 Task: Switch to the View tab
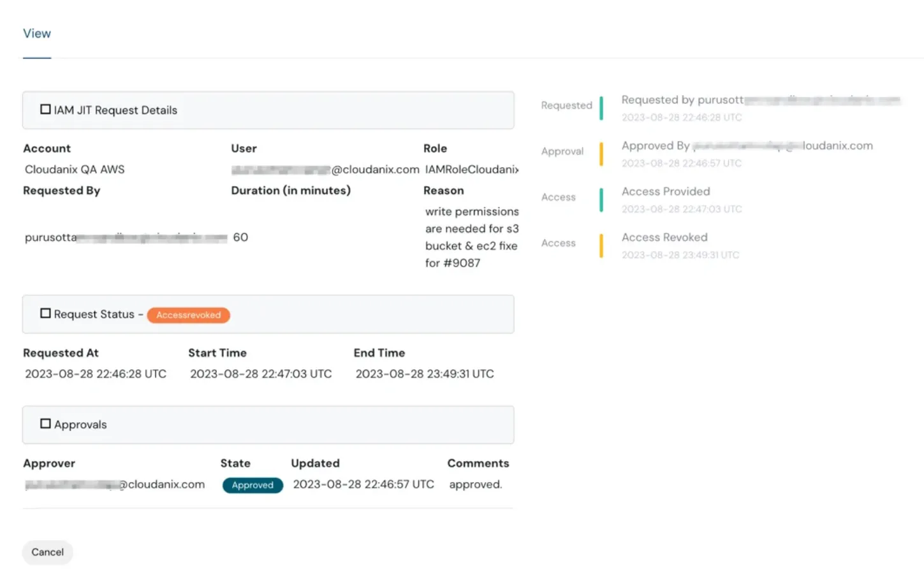click(36, 33)
